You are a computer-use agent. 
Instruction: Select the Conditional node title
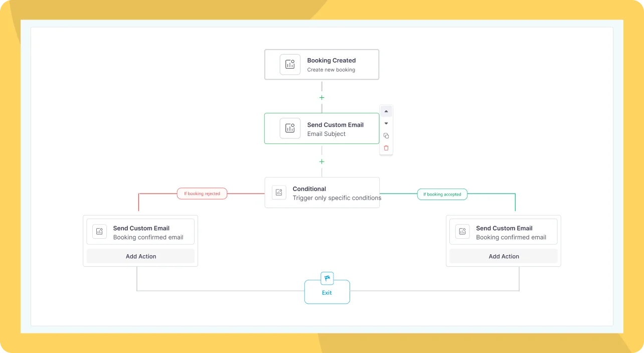(x=309, y=189)
